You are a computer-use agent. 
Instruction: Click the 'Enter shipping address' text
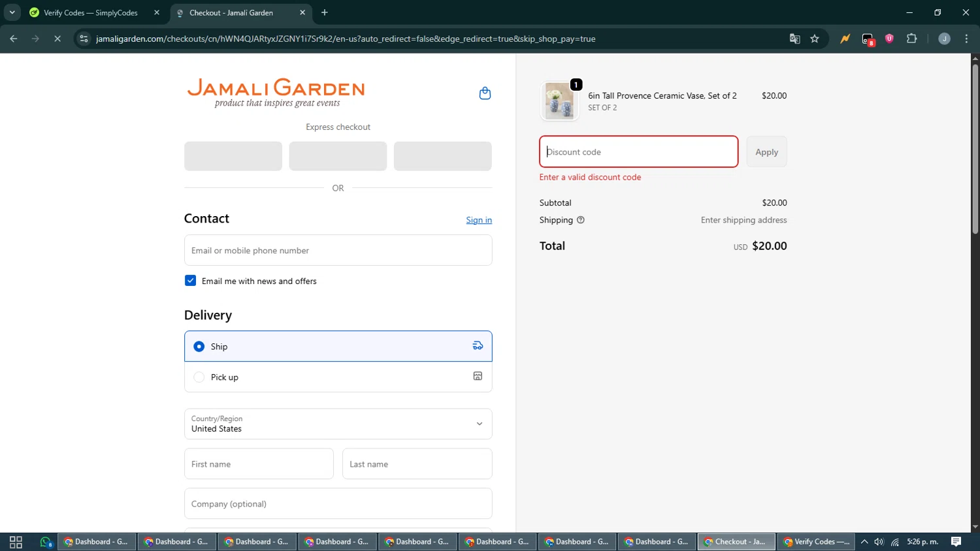[x=743, y=220]
